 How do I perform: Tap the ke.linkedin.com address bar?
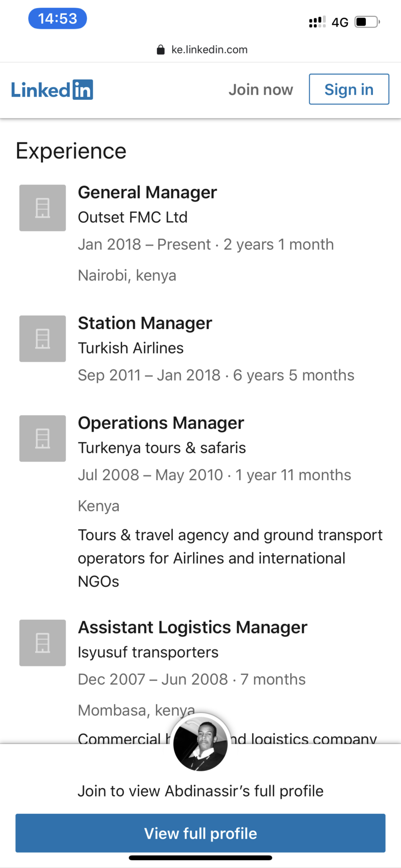pos(209,50)
